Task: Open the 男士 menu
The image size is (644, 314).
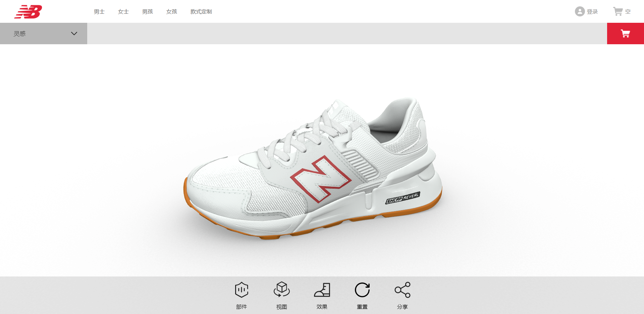Action: (x=99, y=12)
